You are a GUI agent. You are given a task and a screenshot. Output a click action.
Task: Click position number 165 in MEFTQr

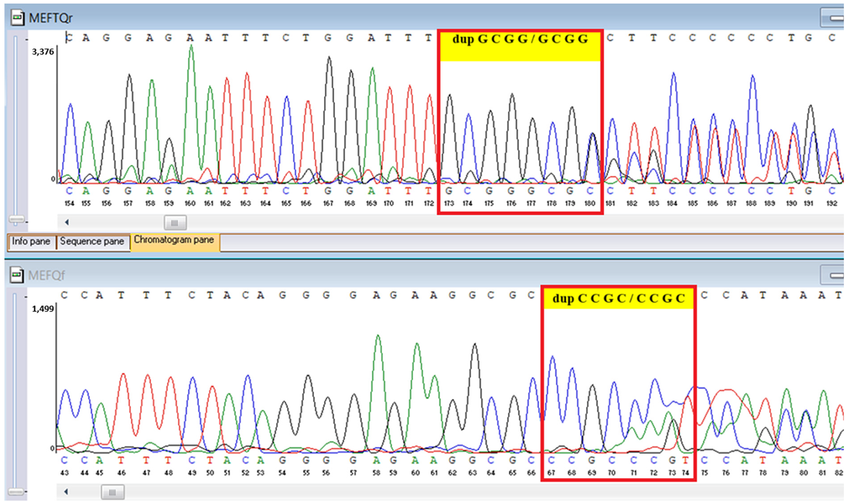pos(286,202)
